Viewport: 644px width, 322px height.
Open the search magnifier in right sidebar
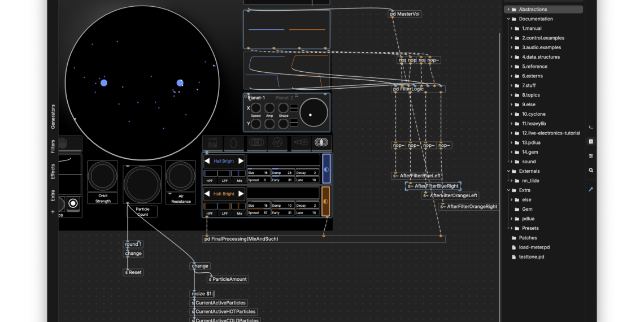tap(591, 170)
